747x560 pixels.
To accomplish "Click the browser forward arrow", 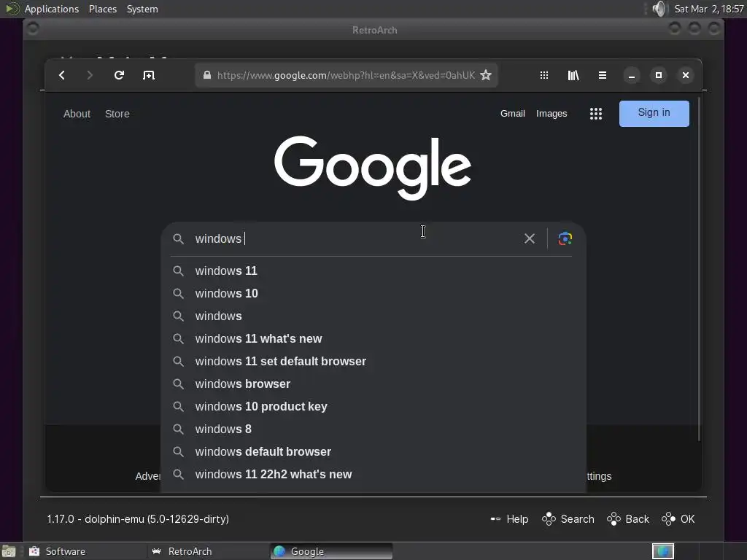I will (90, 75).
